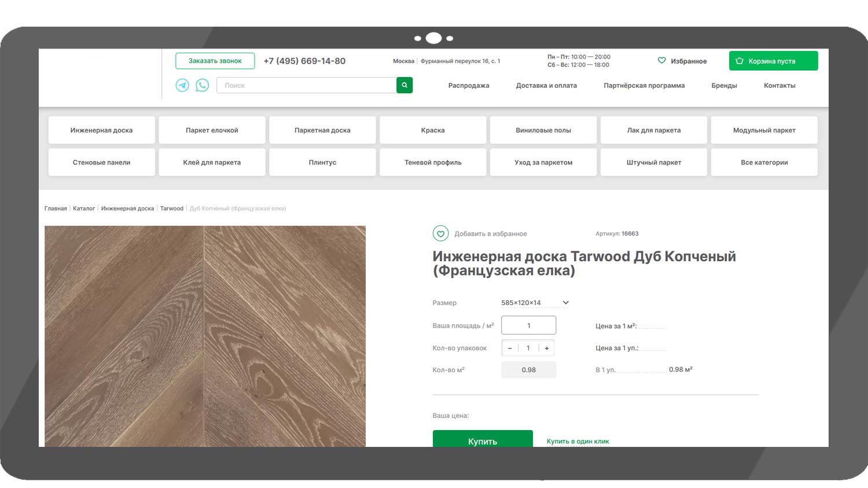Viewport: 868px width, 488px height.
Task: Open the Все категории category list
Action: [x=764, y=162]
